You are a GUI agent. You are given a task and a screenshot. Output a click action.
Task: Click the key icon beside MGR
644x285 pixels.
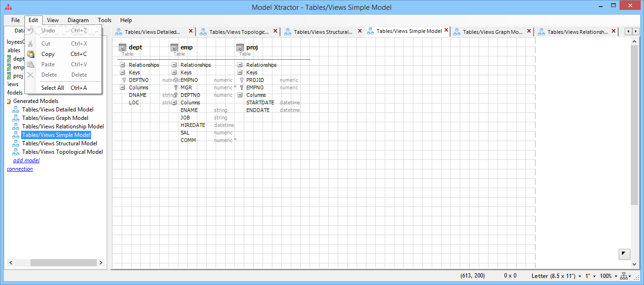[x=176, y=87]
